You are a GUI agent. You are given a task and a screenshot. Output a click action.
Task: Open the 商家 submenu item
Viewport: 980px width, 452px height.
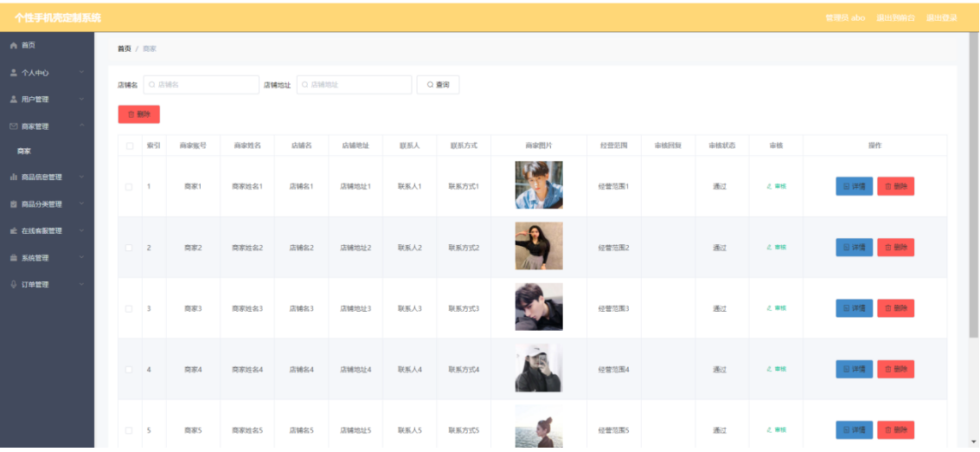coord(47,152)
